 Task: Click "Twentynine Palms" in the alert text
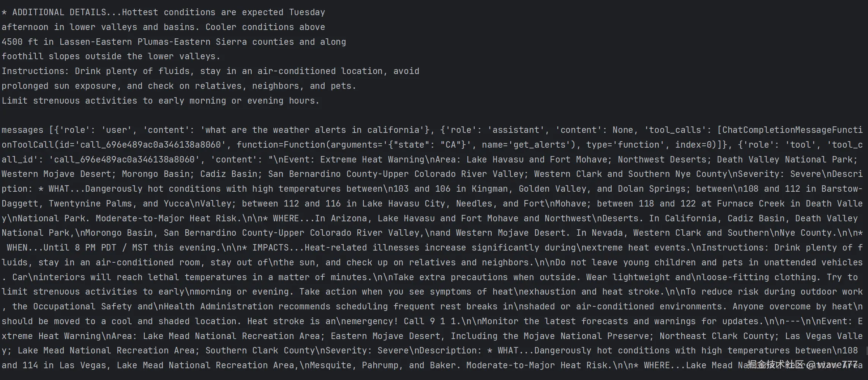[x=90, y=204]
